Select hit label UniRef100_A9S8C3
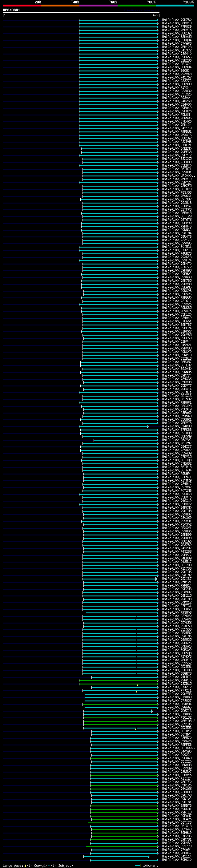 [177, 494]
